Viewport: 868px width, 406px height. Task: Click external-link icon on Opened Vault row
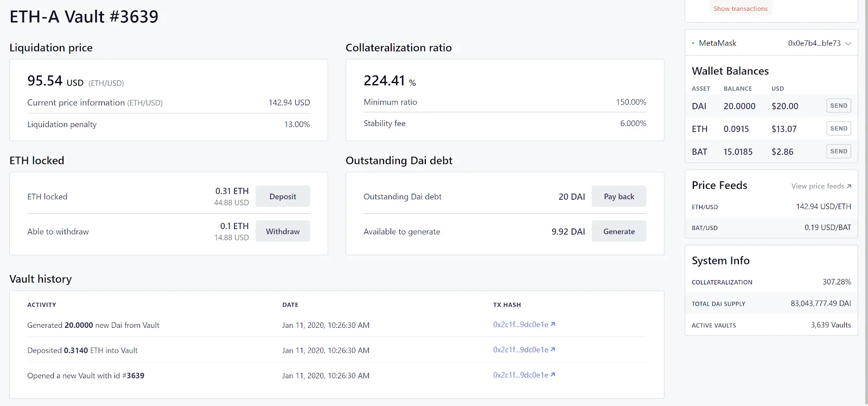553,375
